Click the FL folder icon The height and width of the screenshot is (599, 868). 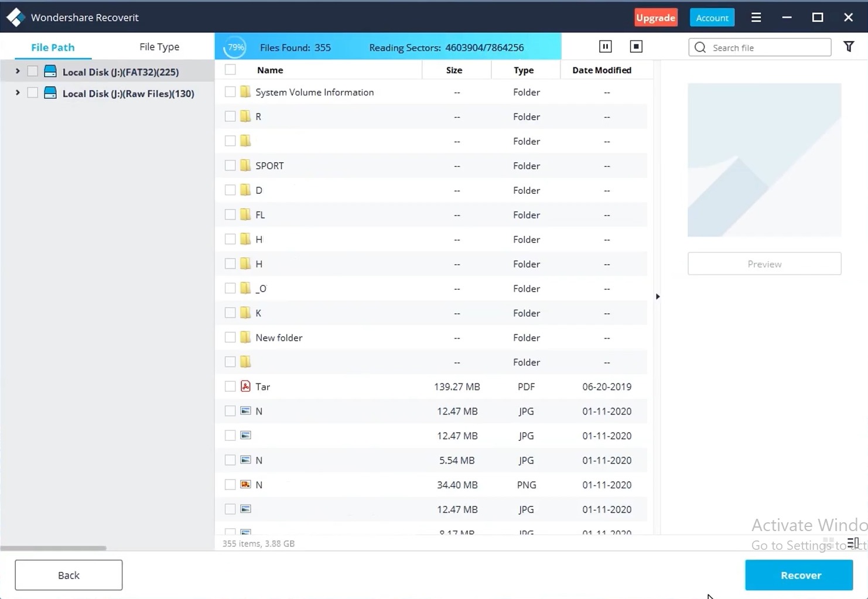point(245,215)
